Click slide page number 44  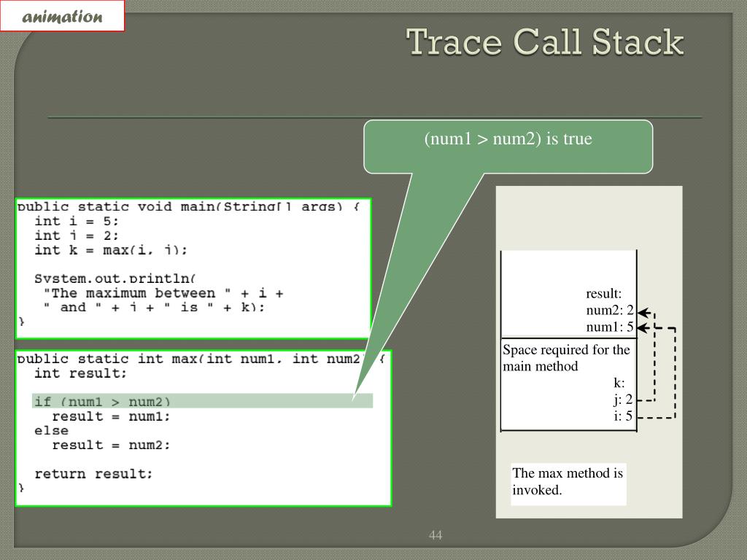click(435, 534)
